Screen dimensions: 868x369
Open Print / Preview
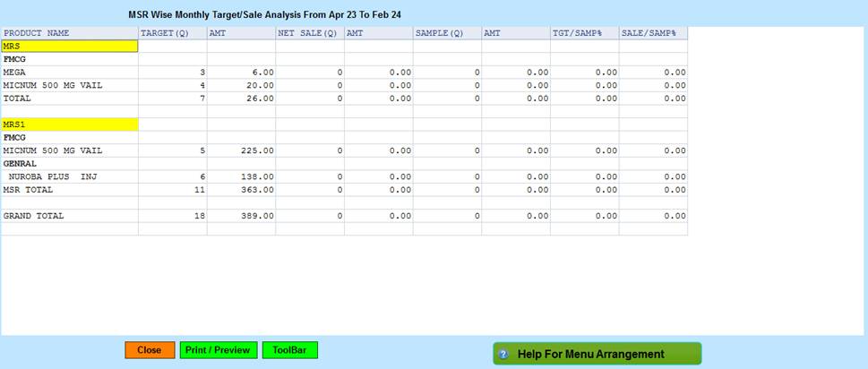[x=219, y=350]
